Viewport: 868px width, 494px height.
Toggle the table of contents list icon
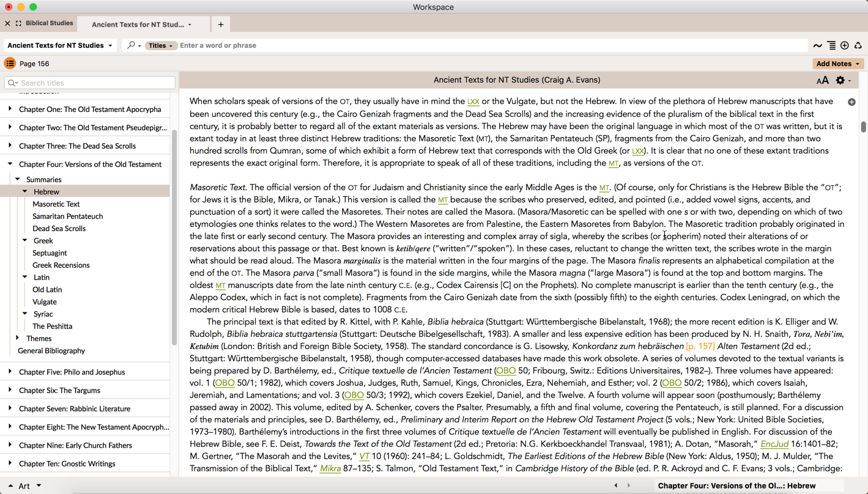click(10, 64)
